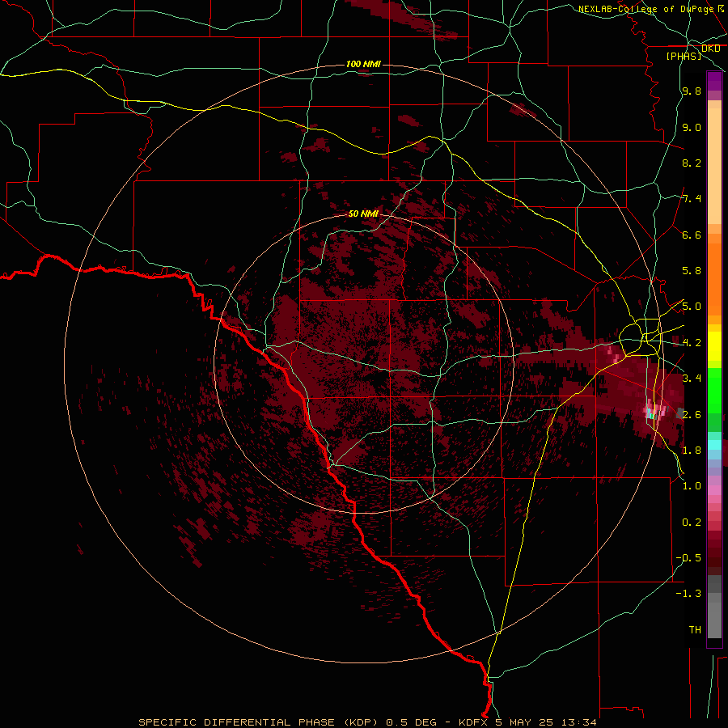Click the "100 NMI" range ring label
Image resolution: width=728 pixels, height=728 pixels.
(363, 64)
